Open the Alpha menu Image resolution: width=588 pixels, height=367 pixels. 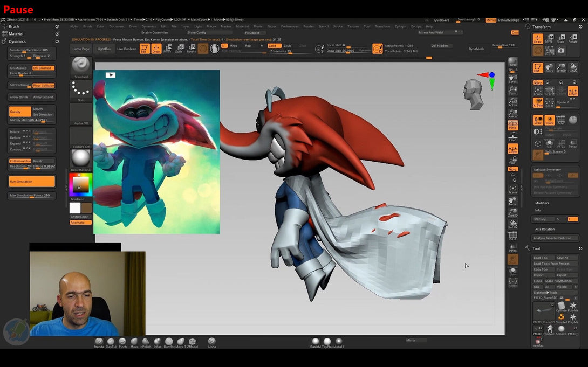click(x=74, y=26)
